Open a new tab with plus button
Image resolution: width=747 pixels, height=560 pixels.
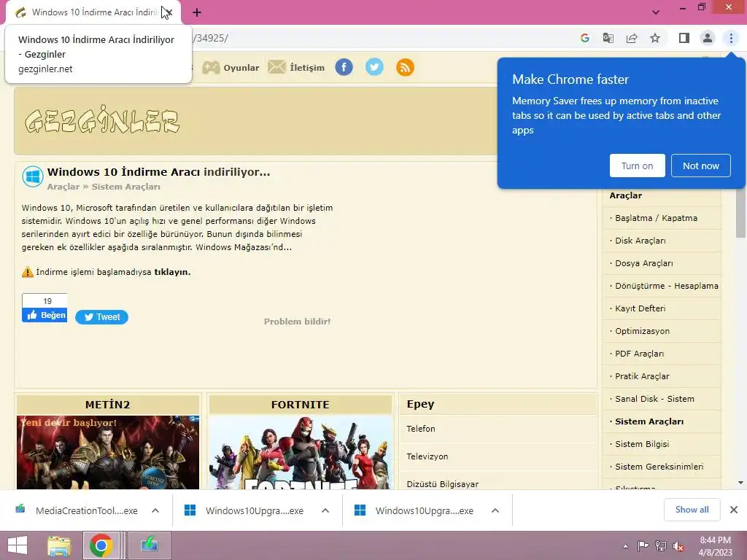197,12
